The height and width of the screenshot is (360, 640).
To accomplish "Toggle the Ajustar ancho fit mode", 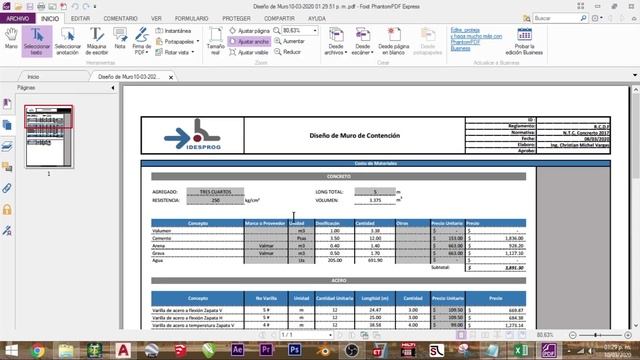I will tap(249, 42).
